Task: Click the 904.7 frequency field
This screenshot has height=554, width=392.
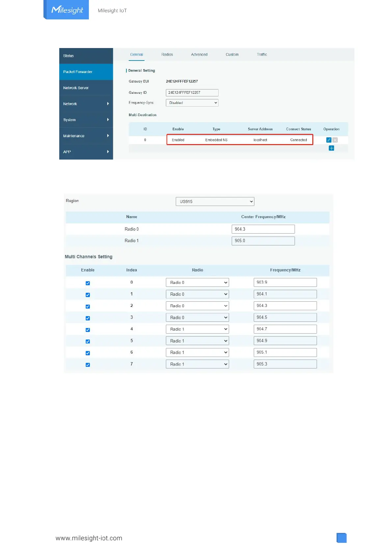Action: click(285, 329)
